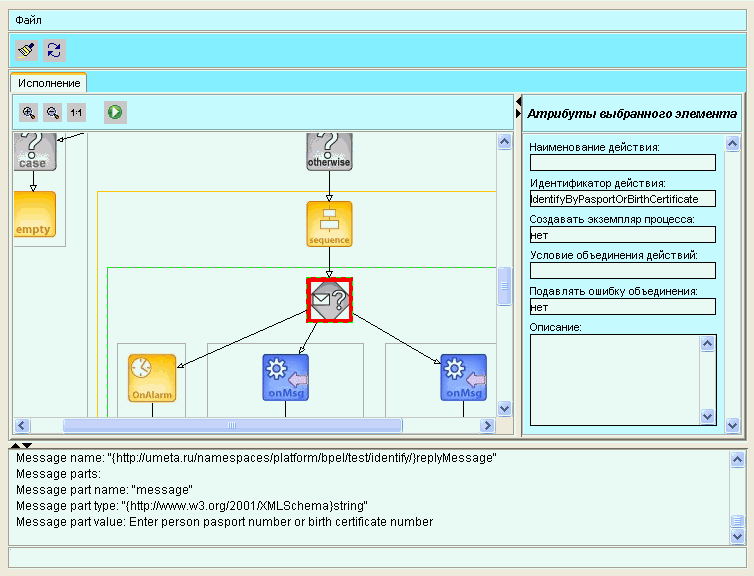The image size is (754, 576).
Task: Select the yellow sequence node
Action: [330, 224]
